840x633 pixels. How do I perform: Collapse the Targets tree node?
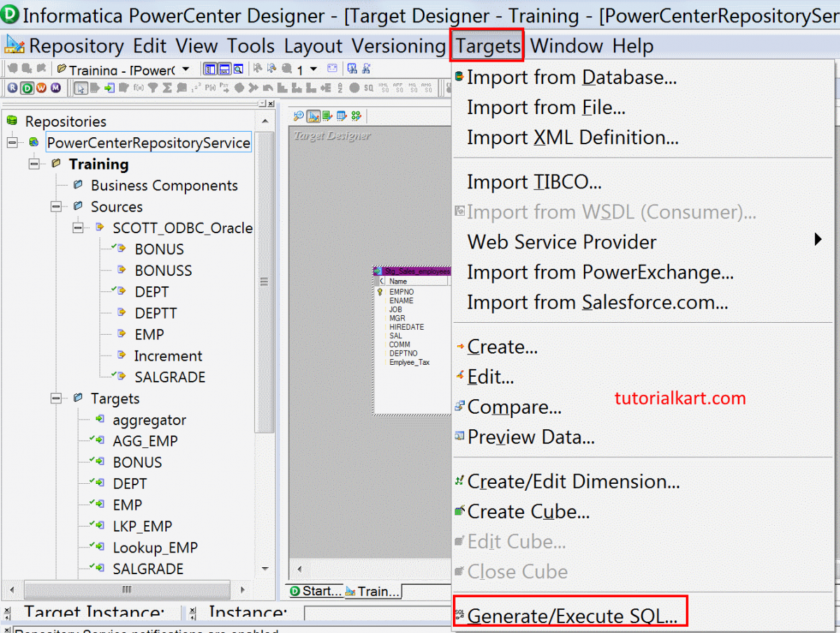click(x=56, y=398)
